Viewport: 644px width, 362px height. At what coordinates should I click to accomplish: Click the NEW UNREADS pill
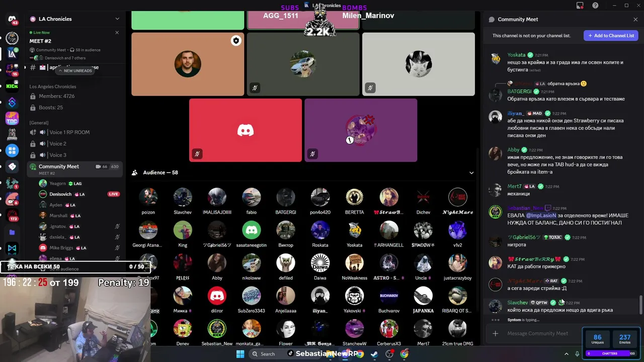point(74,71)
